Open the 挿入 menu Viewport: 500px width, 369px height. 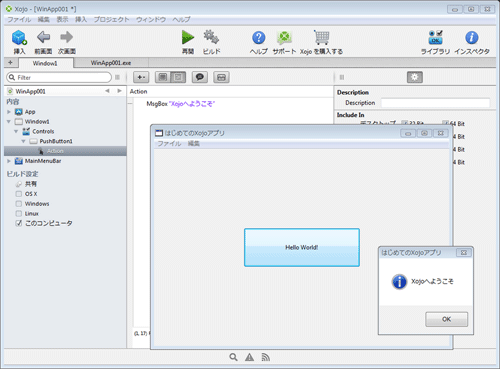tap(81, 20)
